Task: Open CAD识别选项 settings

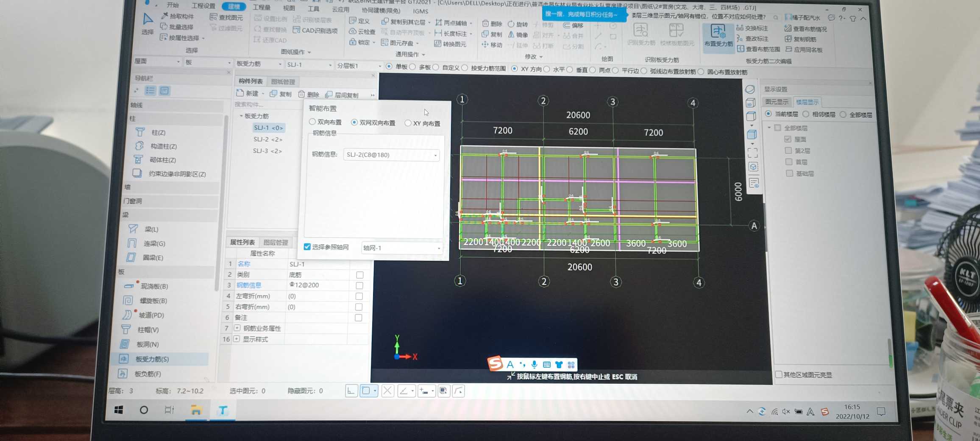Action: pyautogui.click(x=315, y=31)
